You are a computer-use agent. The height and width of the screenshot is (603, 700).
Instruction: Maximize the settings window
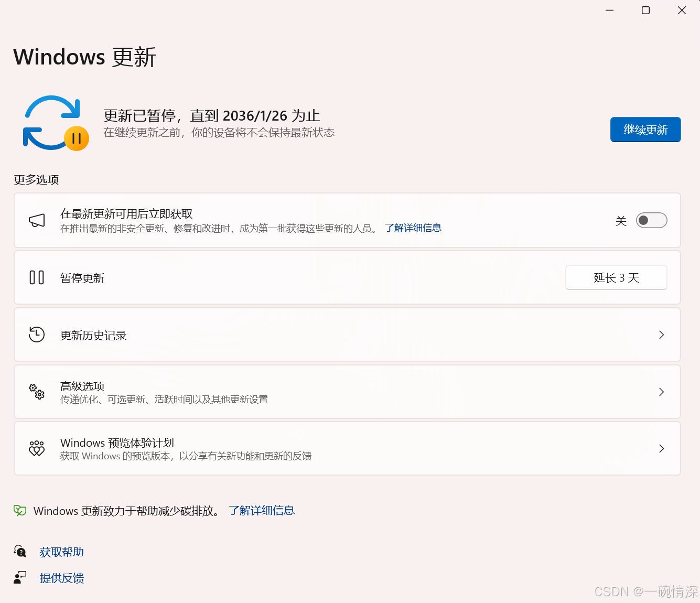coord(645,10)
